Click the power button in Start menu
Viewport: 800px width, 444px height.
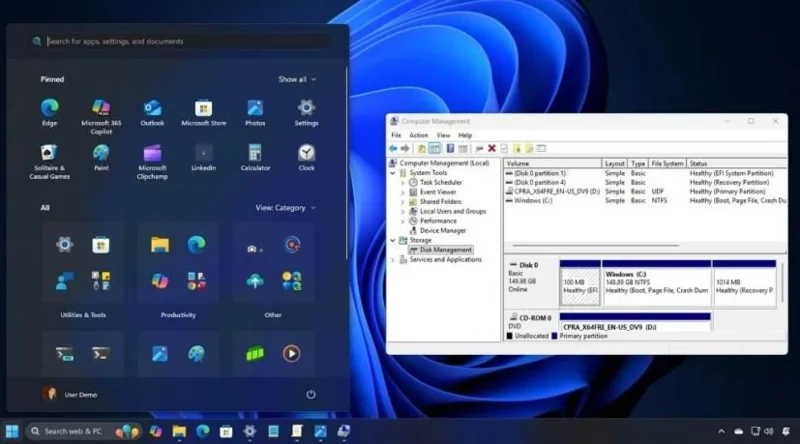[x=311, y=394]
